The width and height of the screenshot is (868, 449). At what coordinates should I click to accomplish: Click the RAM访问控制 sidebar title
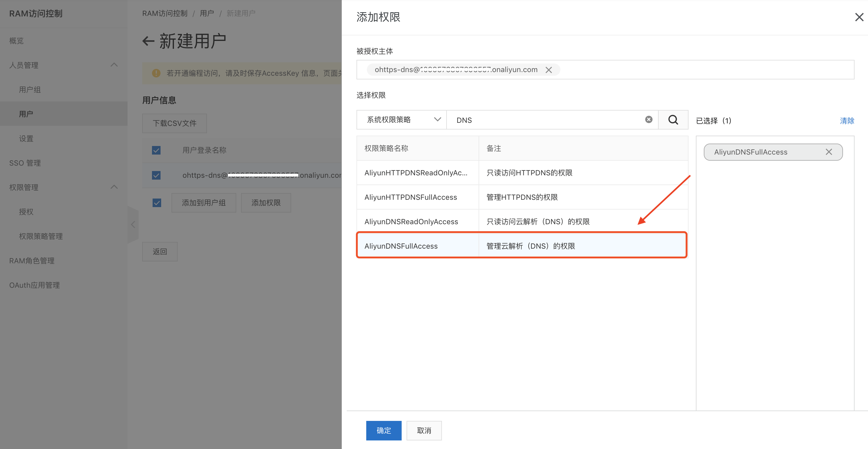tap(36, 13)
